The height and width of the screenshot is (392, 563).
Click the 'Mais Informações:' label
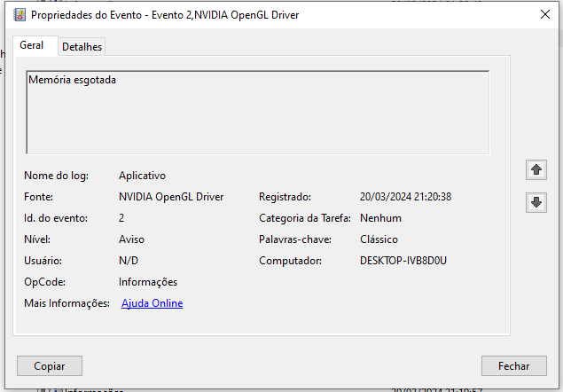point(66,303)
